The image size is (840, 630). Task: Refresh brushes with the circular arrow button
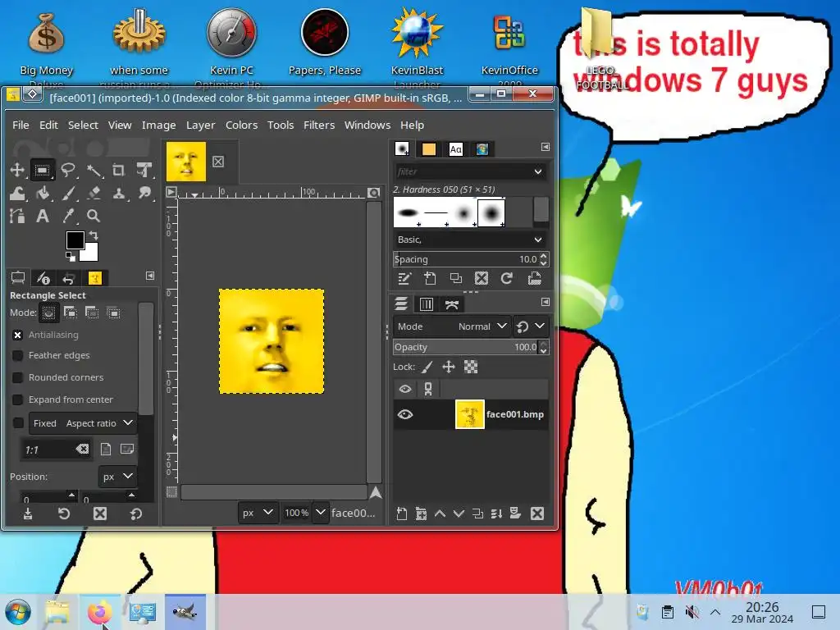[506, 278]
